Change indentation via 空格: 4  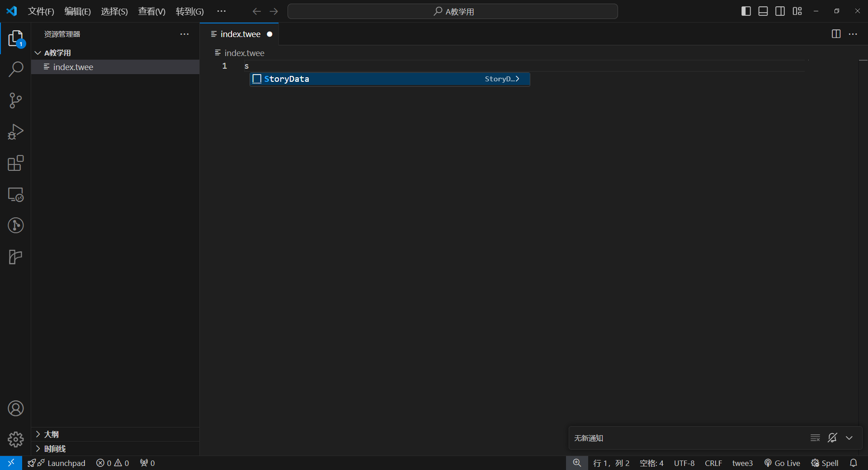click(x=651, y=463)
